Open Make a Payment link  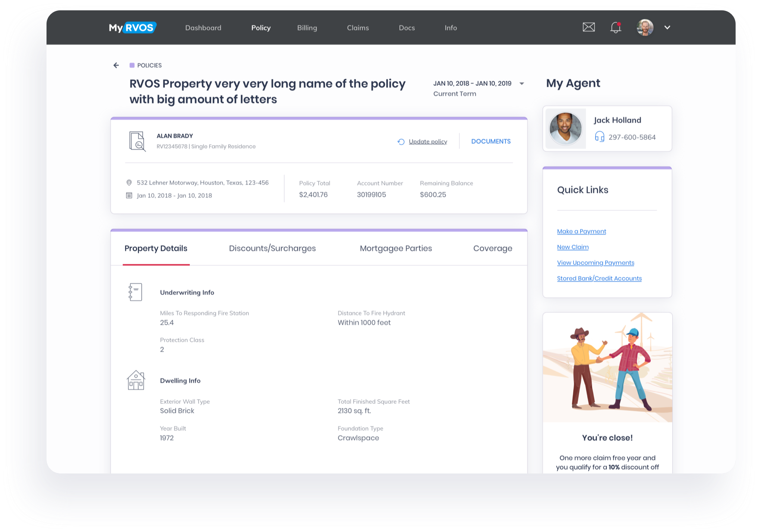pos(581,231)
